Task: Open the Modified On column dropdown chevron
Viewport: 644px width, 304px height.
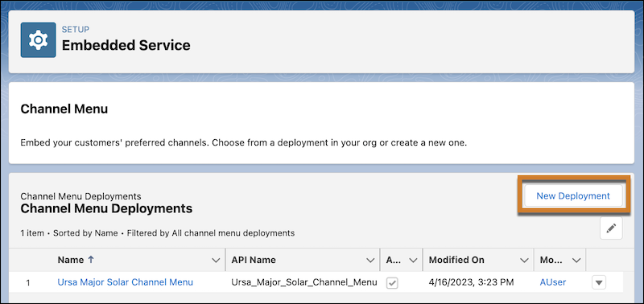Action: click(525, 260)
